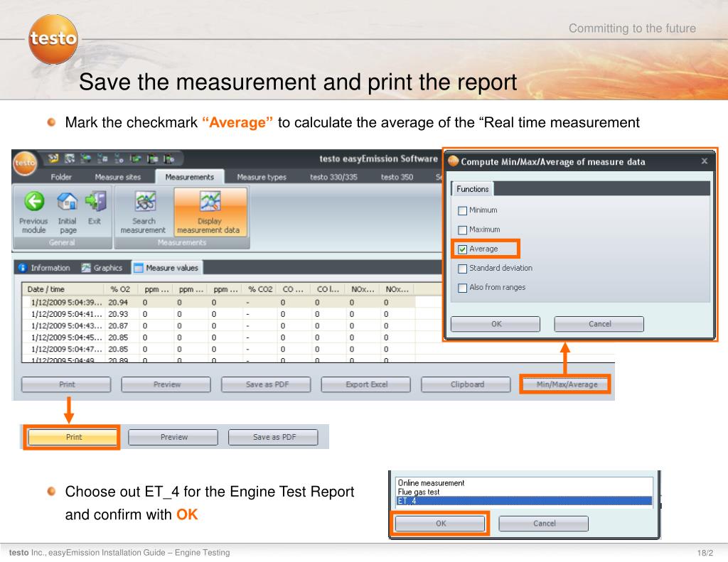
Task: Click the Date / time column header
Action: point(63,289)
